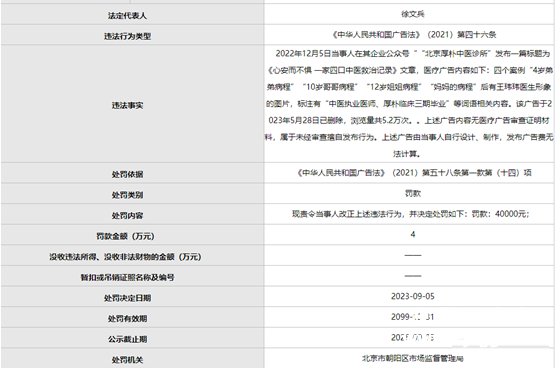This screenshot has height=368, width=557.
Task: Click the 暂扣或吊销证照名称及编号 label
Action: (x=128, y=277)
